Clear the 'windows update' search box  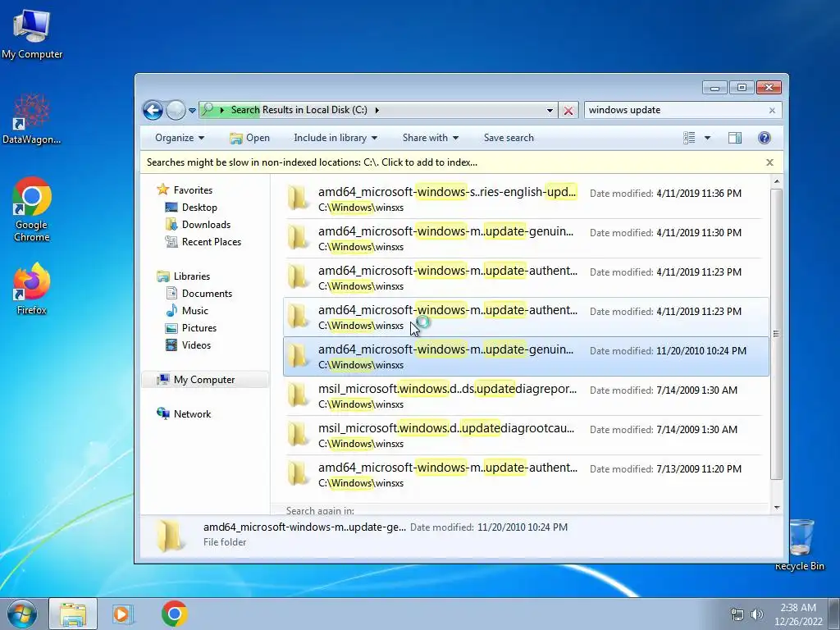point(772,111)
